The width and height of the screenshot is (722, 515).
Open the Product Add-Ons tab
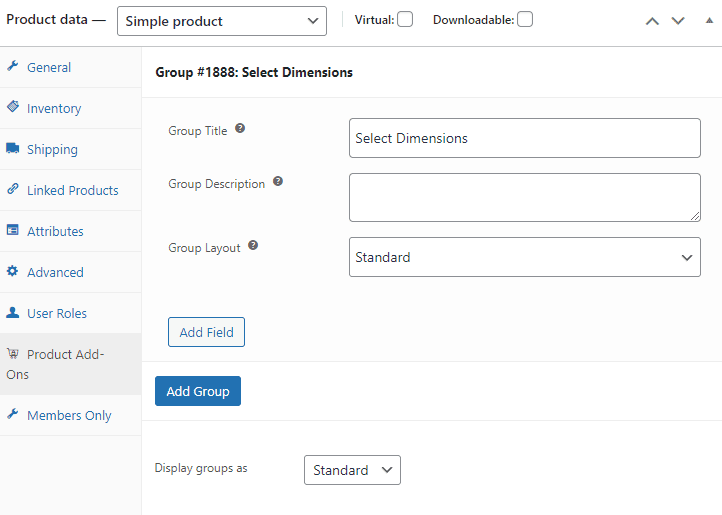tap(70, 364)
